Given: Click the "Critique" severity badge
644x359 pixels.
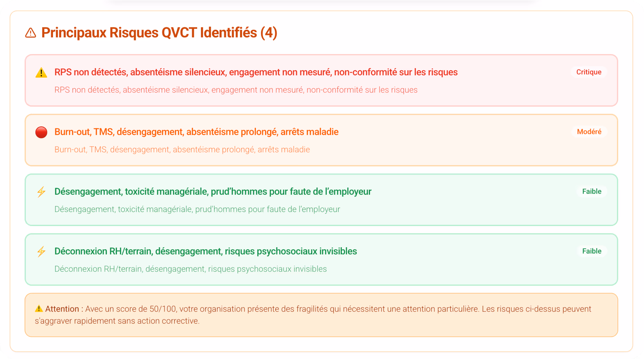Looking at the screenshot, I should point(589,72).
